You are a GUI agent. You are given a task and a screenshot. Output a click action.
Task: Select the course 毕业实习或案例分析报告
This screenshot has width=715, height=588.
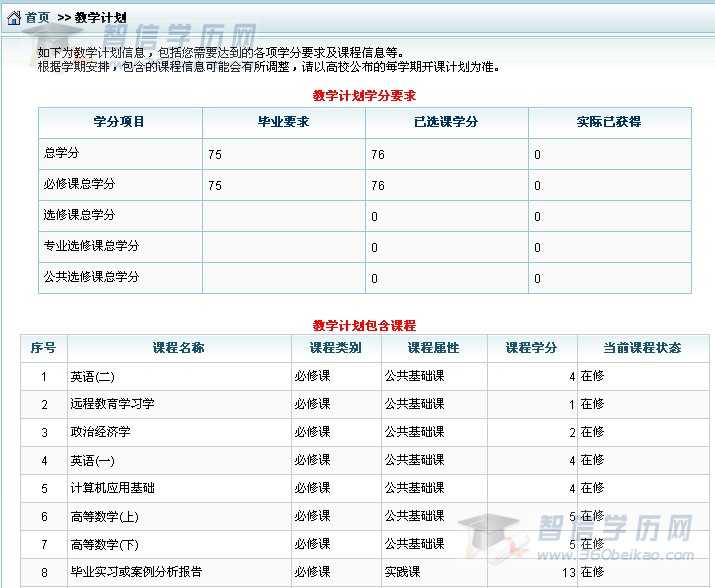[136, 572]
